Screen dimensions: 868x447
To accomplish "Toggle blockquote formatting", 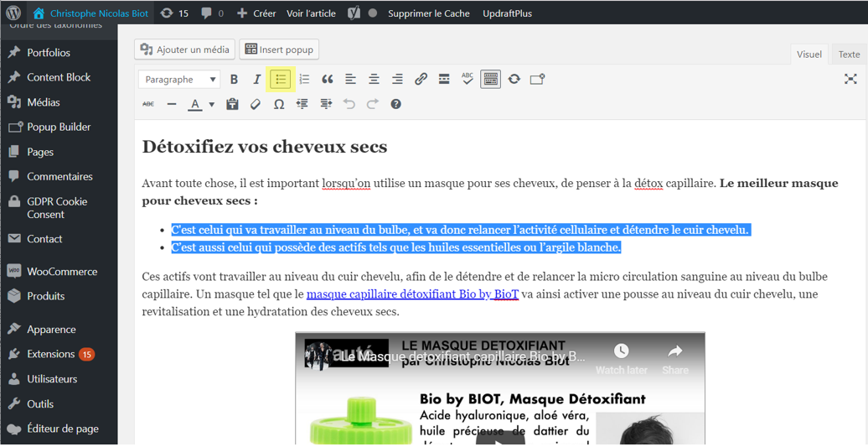I will tap(328, 79).
